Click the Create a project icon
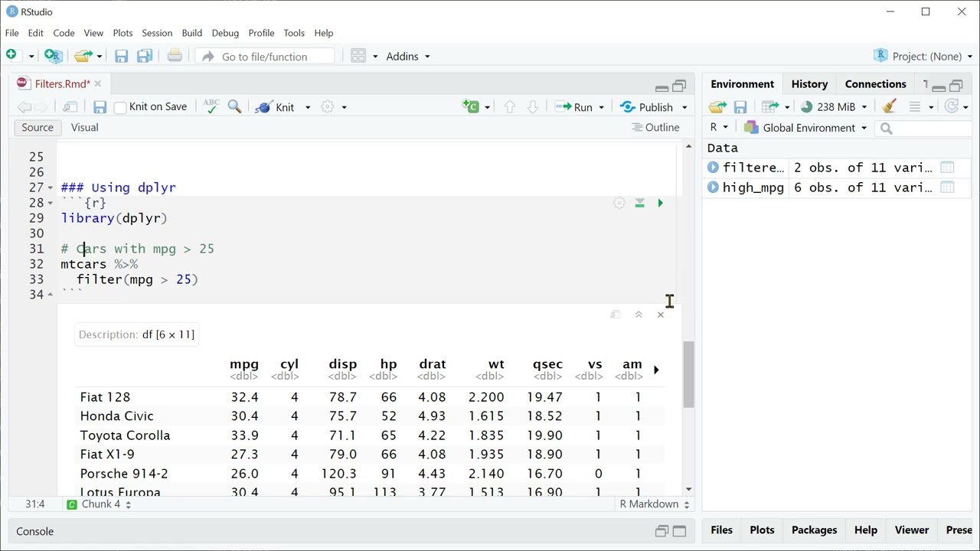The width and height of the screenshot is (980, 551). [x=52, y=55]
